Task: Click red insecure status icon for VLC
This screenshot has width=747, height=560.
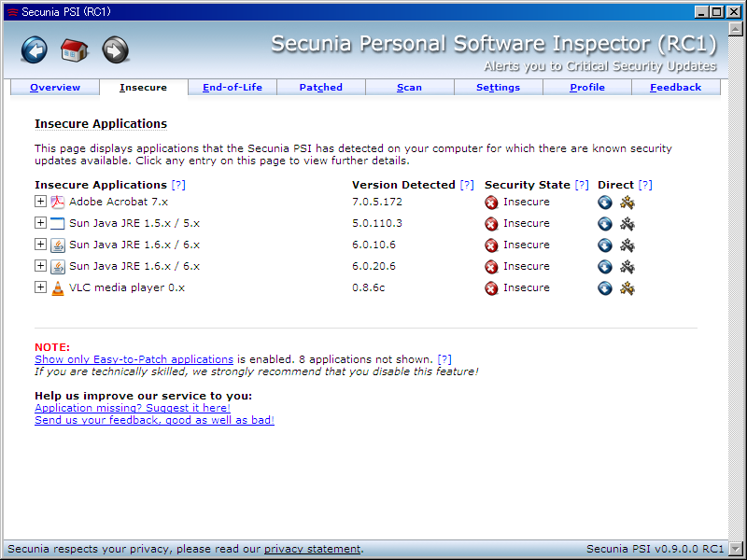Action: (x=491, y=288)
